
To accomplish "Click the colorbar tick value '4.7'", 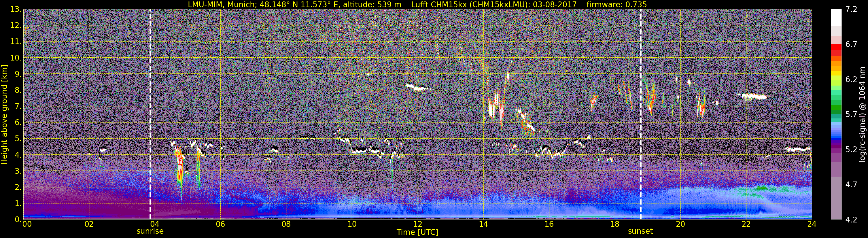I will click(x=851, y=184).
